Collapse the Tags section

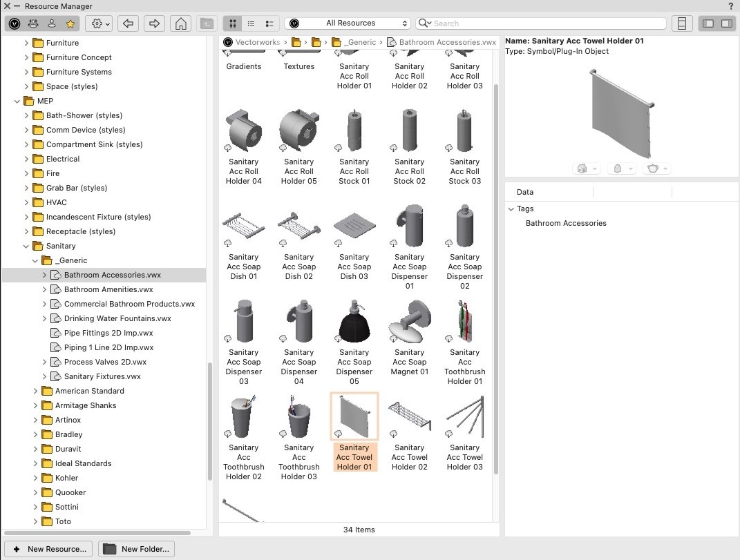coord(511,209)
